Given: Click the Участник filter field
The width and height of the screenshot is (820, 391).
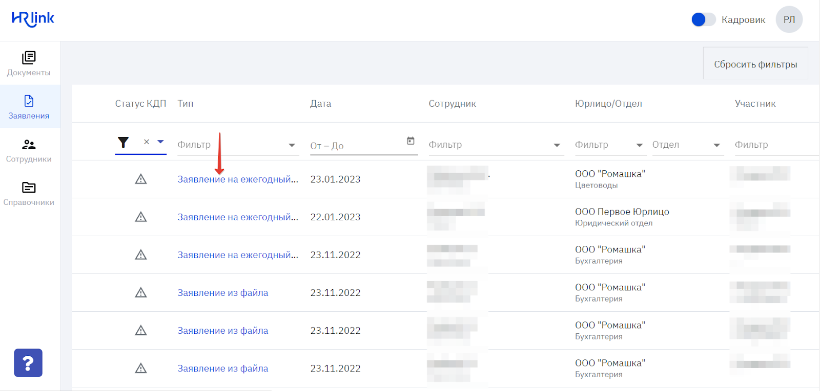Looking at the screenshot, I should pyautogui.click(x=777, y=145).
